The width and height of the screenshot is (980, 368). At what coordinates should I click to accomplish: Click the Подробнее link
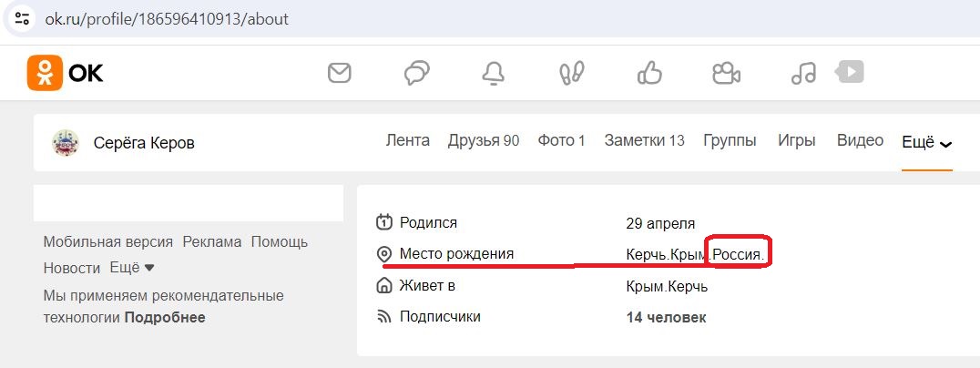coord(165,317)
